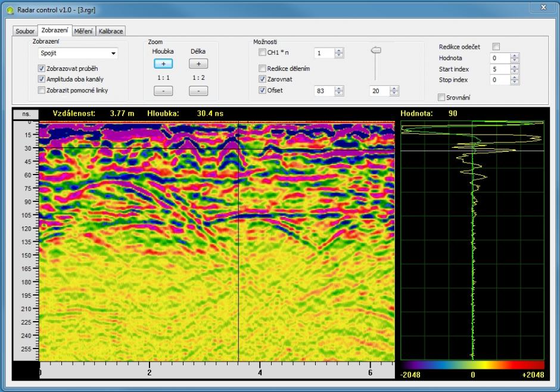Increase Hodnota value with up arrow
Viewport: 560px width, 392px height.
pos(515,55)
